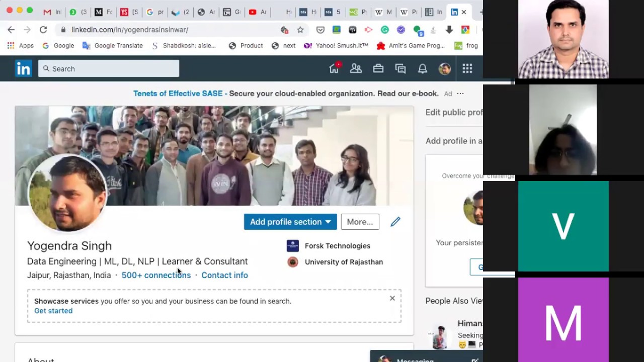Open the frog bookmark
The image size is (644, 362).
pyautogui.click(x=466, y=45)
